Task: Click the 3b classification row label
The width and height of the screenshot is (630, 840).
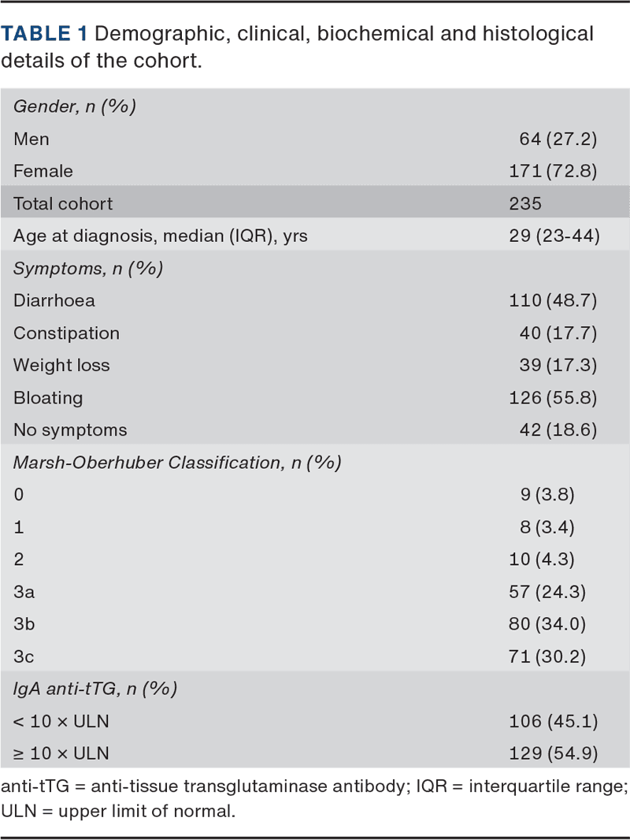Action: (x=24, y=623)
